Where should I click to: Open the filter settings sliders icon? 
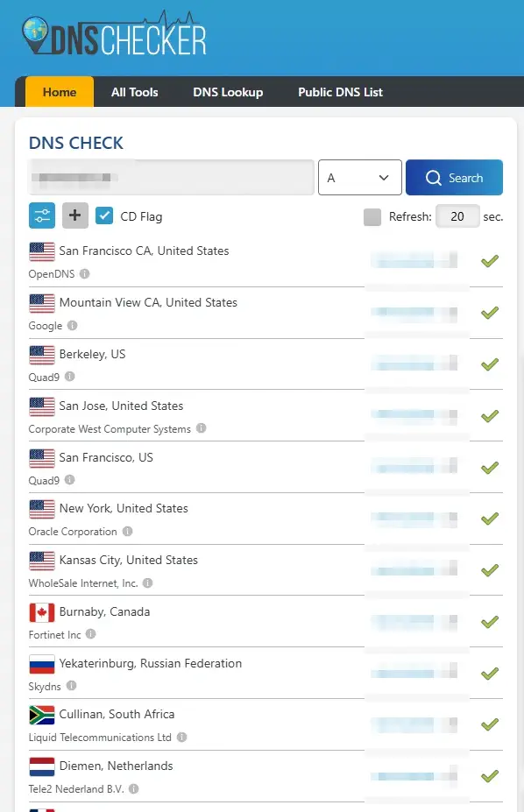coord(42,215)
